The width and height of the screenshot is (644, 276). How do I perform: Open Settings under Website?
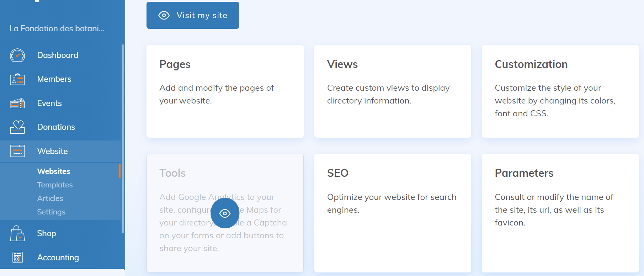(51, 212)
